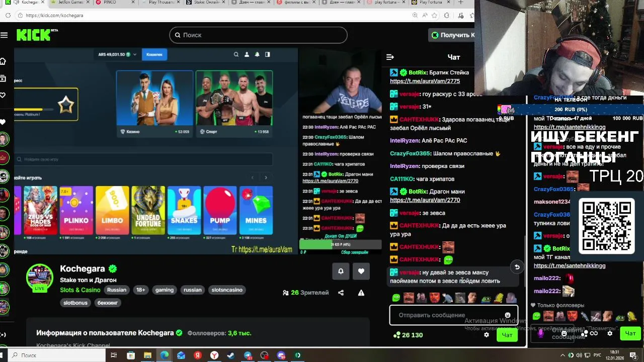The width and height of the screenshot is (644, 362).
Task: Select the PLINKO game tile
Action: pyautogui.click(x=76, y=211)
